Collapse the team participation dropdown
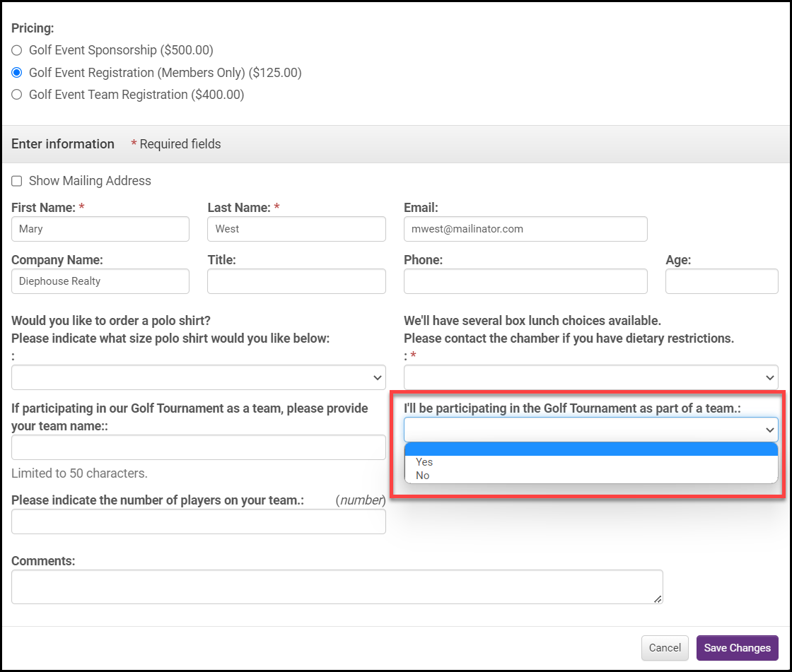 [590, 430]
